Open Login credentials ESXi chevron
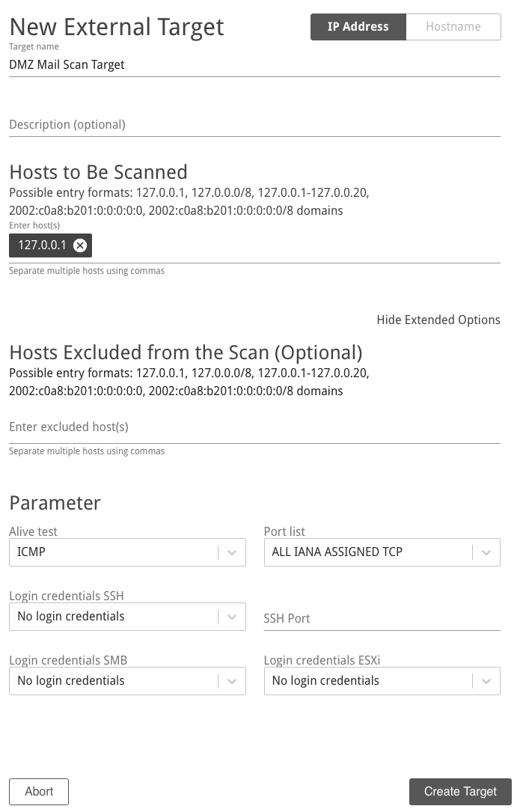 click(x=486, y=681)
